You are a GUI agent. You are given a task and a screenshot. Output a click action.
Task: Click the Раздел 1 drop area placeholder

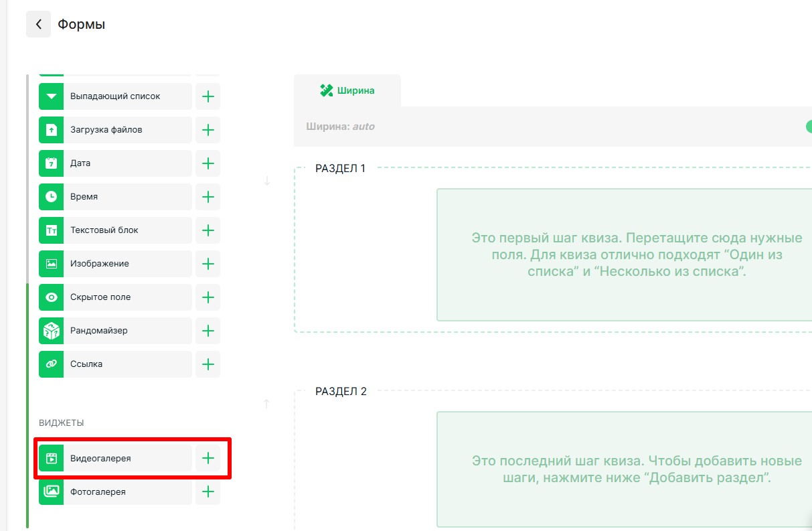[624, 254]
